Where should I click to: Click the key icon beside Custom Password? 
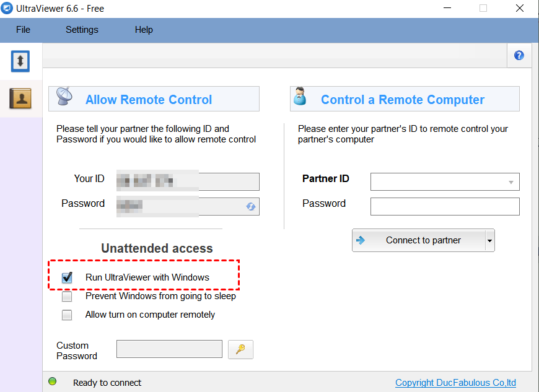click(x=240, y=349)
